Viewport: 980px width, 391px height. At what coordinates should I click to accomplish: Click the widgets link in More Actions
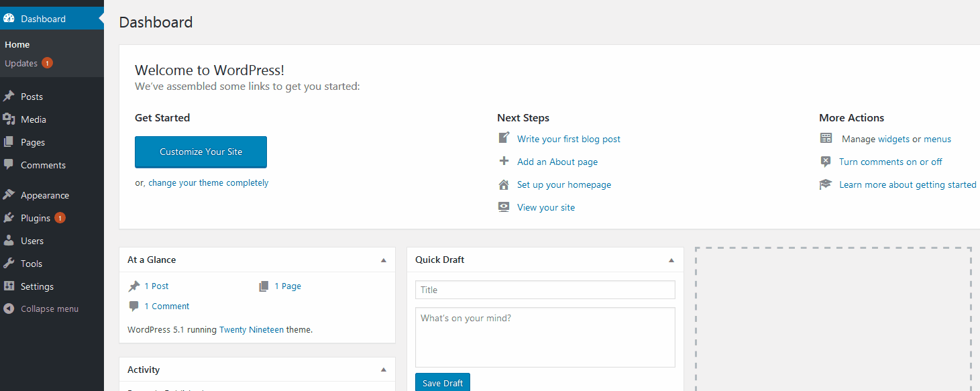893,139
